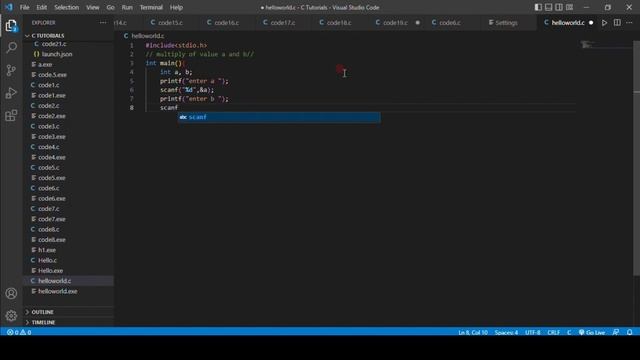Viewport: 640px width, 360px height.
Task: Open code5.c in explorer
Action: (49, 167)
